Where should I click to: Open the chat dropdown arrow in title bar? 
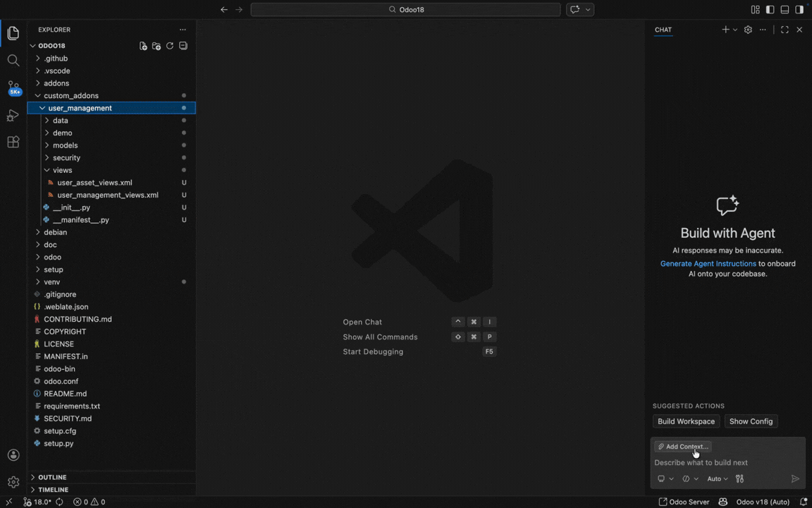(588, 9)
